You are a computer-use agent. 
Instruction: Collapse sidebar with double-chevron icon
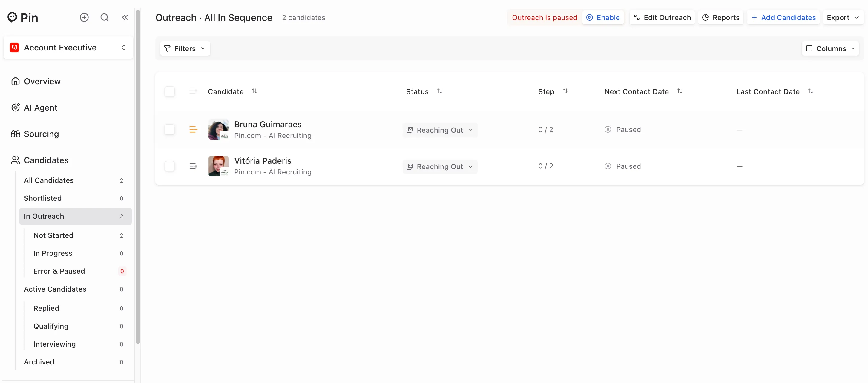(x=125, y=17)
